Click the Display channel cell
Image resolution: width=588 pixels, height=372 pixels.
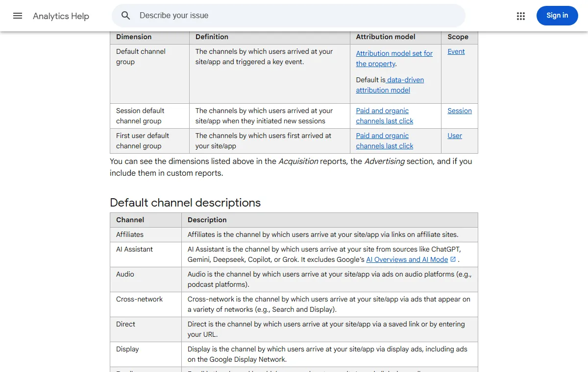146,354
